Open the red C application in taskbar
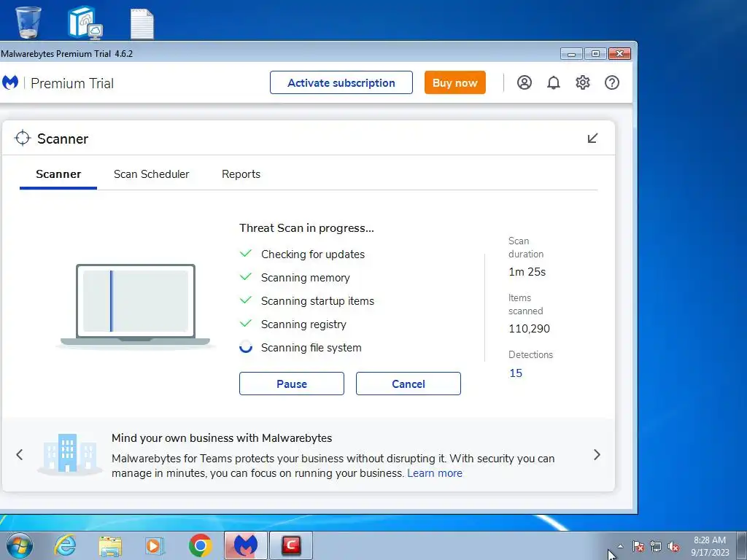The width and height of the screenshot is (747, 560). point(291,545)
